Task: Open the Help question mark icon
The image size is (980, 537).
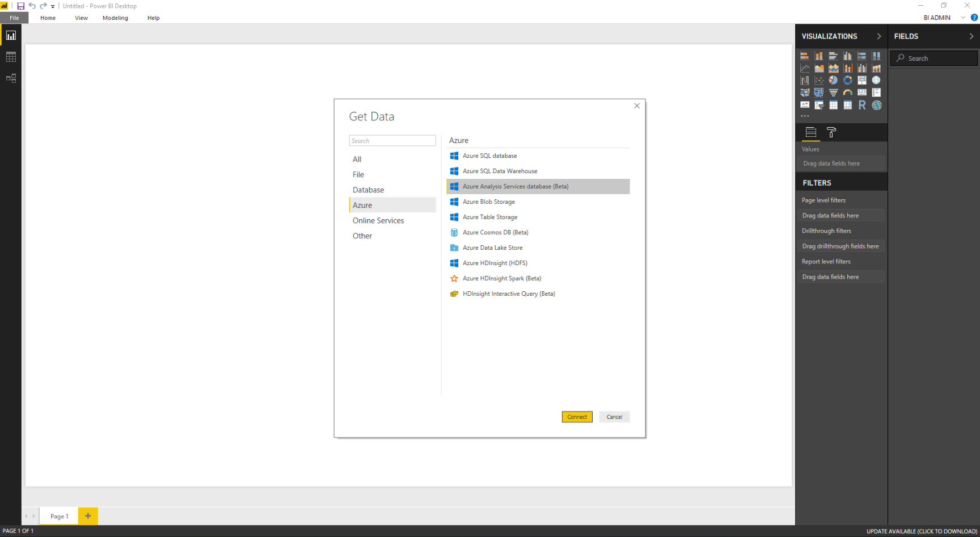Action: click(974, 18)
